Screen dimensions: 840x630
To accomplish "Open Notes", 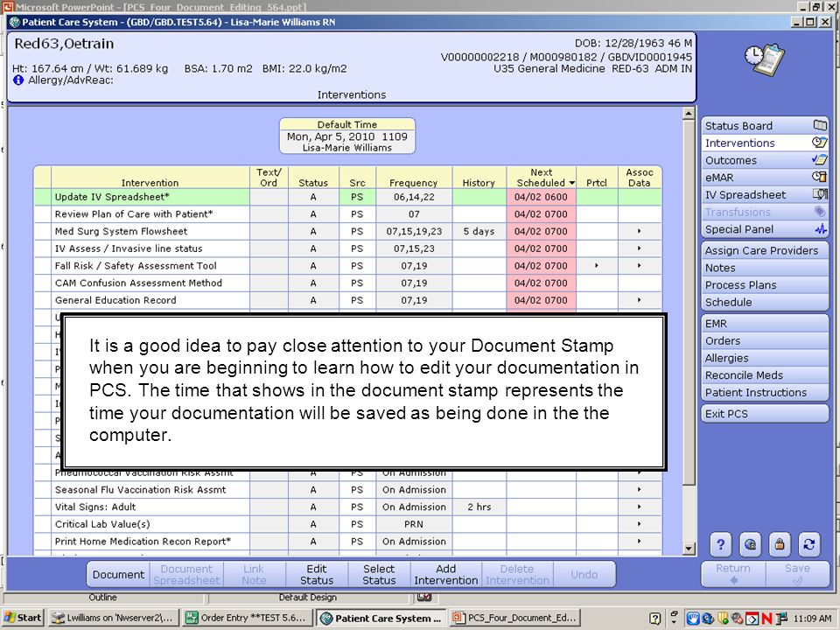I will click(765, 268).
